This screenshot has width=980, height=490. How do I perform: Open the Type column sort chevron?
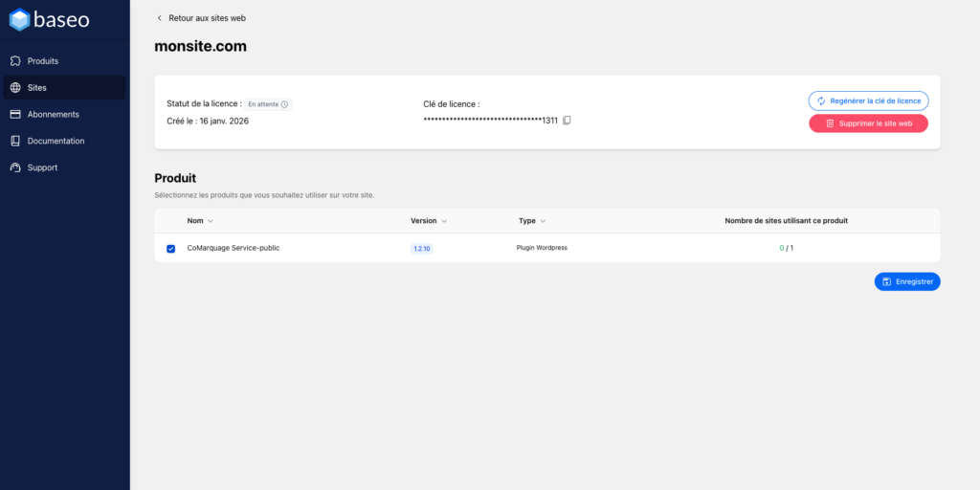[544, 221]
